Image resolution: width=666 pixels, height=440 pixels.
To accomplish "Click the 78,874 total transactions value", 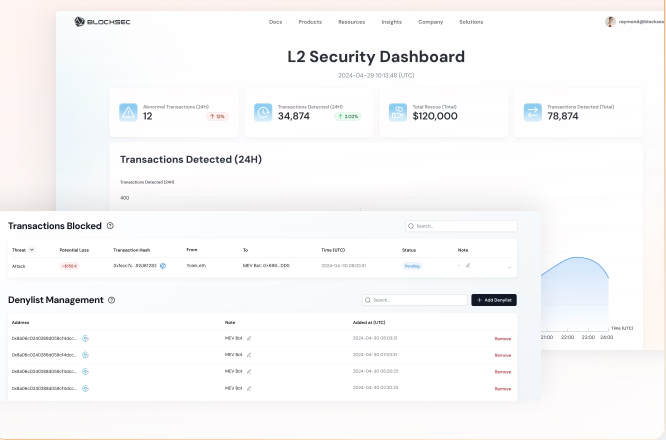I will pyautogui.click(x=563, y=116).
